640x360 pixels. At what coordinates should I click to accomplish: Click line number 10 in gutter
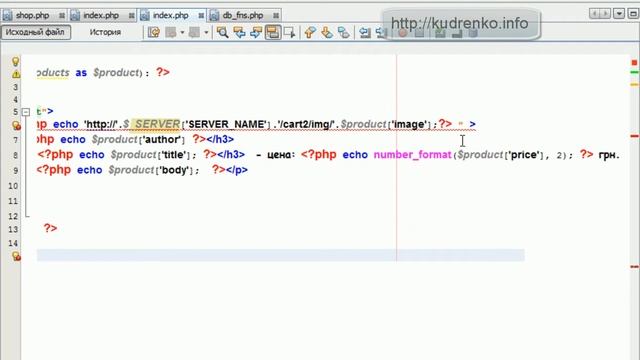(x=13, y=186)
